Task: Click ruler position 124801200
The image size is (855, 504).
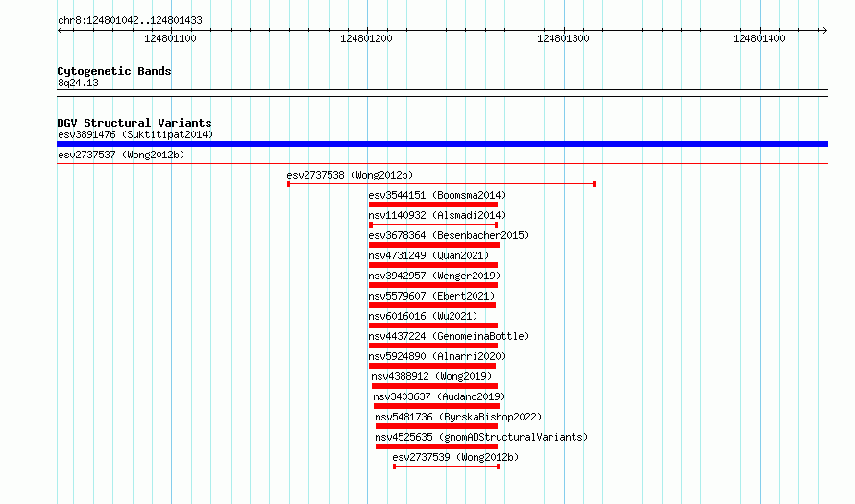Action: [366, 38]
